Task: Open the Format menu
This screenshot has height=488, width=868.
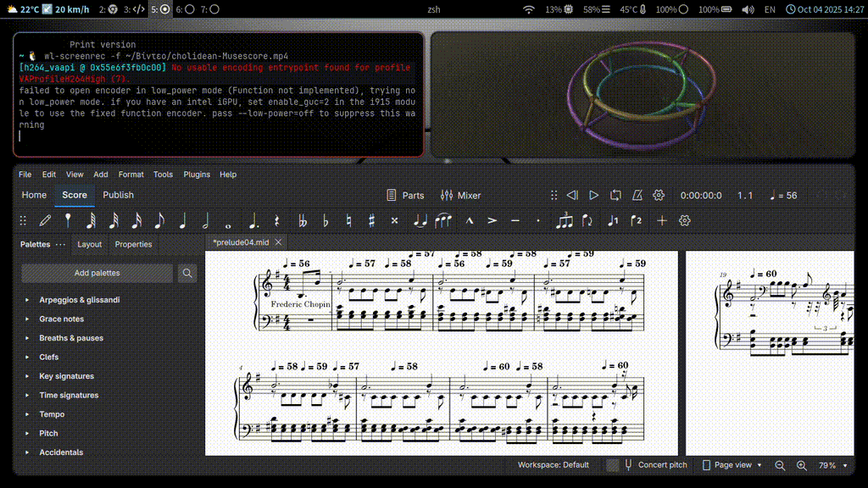Action: click(131, 175)
